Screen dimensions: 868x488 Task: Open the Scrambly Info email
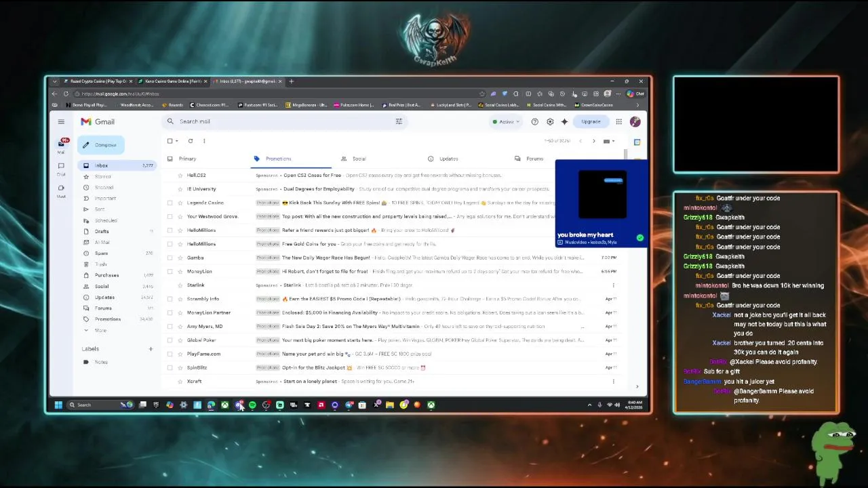click(x=393, y=299)
